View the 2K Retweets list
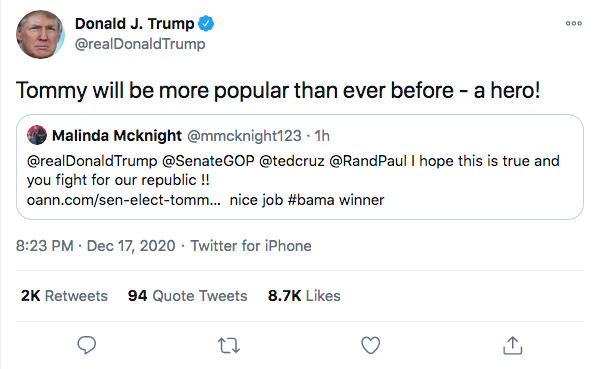The width and height of the screenshot is (598, 369). pyautogui.click(x=64, y=296)
